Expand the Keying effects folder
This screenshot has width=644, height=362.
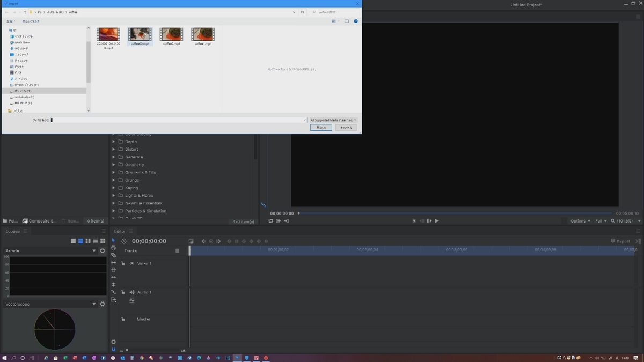[113, 188]
